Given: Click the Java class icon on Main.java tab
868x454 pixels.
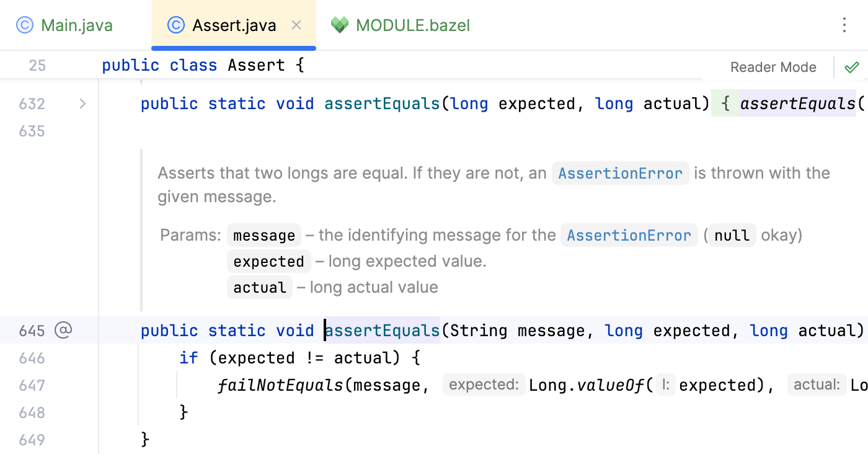Looking at the screenshot, I should click(24, 25).
